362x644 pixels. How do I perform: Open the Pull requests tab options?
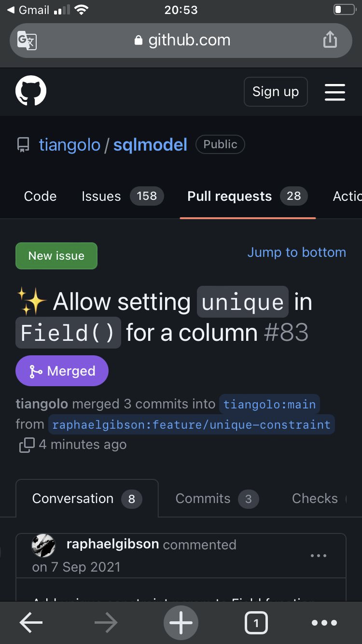(229, 196)
